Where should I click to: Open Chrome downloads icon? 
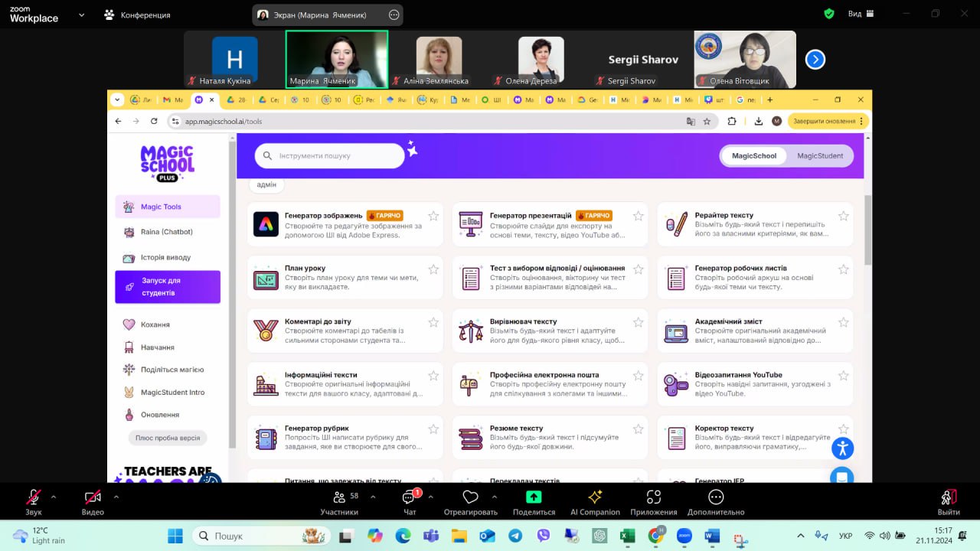pyautogui.click(x=758, y=121)
